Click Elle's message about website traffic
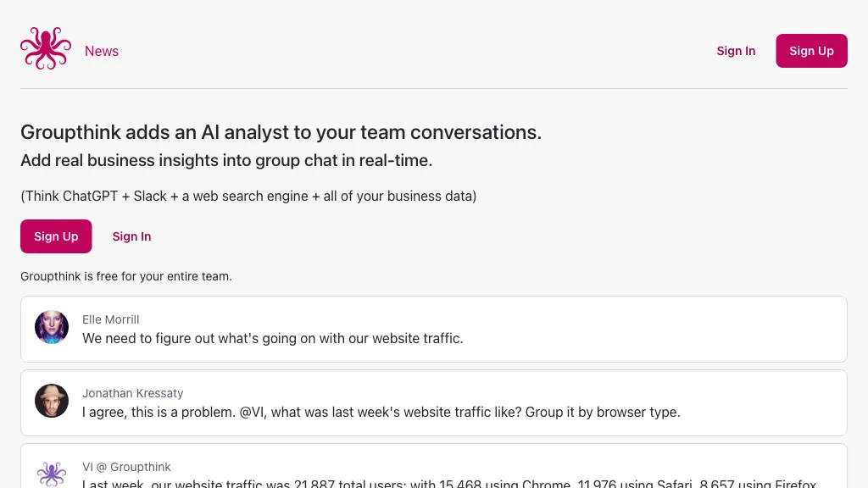Viewport: 868px width, 488px height. tap(272, 338)
